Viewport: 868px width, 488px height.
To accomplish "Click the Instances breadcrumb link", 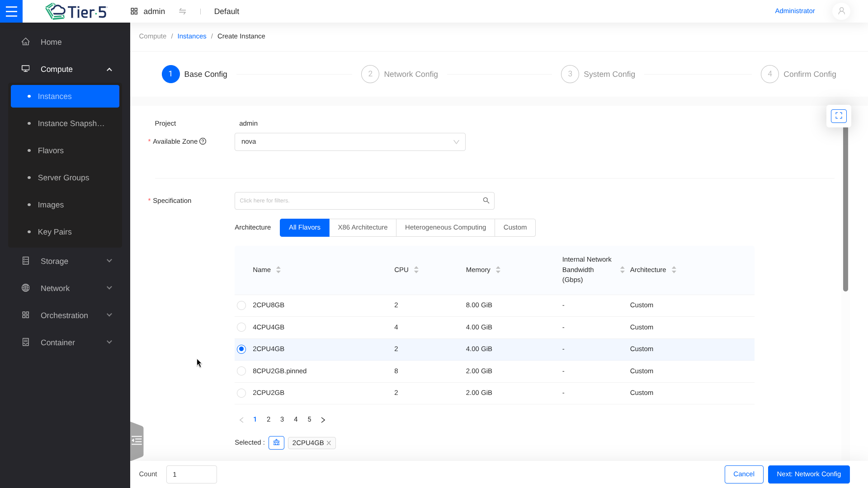I will (192, 36).
